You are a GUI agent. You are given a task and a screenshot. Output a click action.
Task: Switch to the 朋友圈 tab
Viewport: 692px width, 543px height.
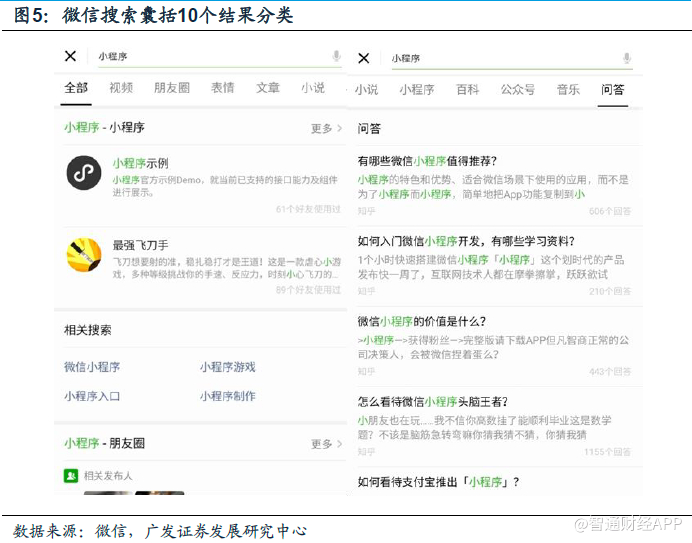(172, 88)
